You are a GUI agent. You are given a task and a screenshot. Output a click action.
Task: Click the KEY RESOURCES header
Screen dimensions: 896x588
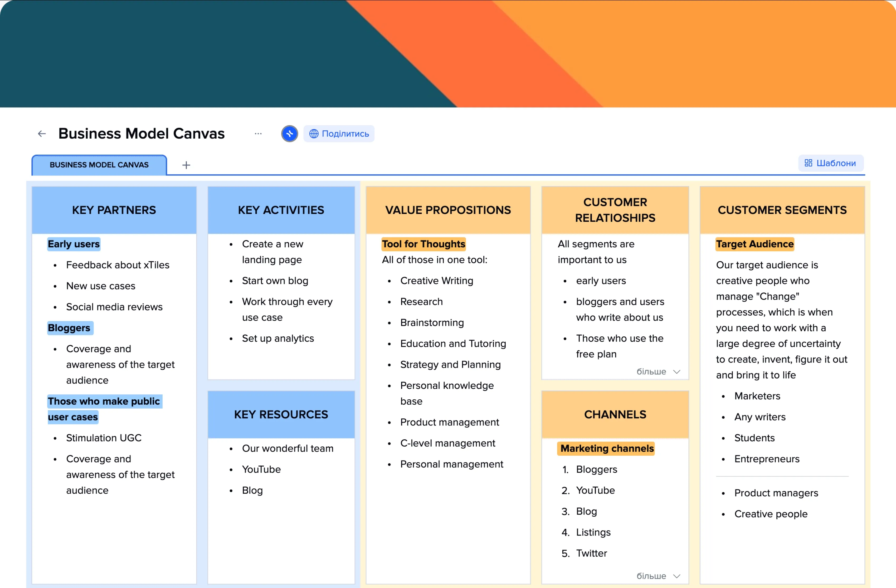tap(281, 414)
